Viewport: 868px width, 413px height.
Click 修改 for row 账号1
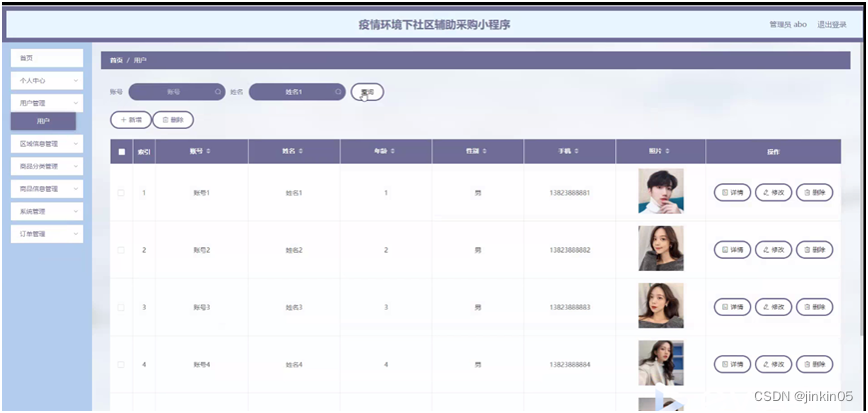point(773,192)
